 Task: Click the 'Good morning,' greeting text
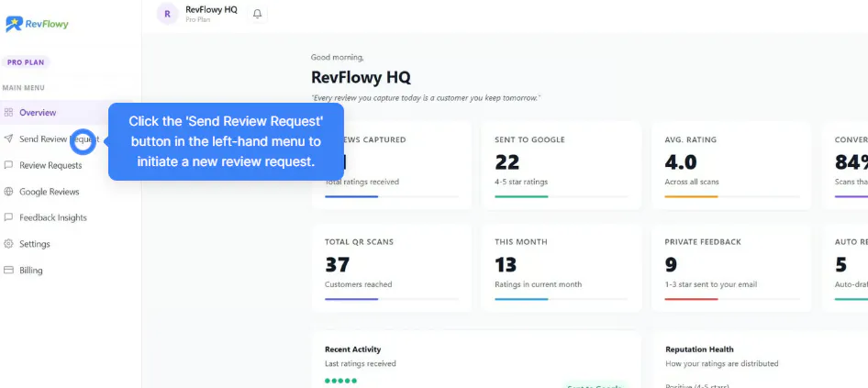tap(337, 57)
